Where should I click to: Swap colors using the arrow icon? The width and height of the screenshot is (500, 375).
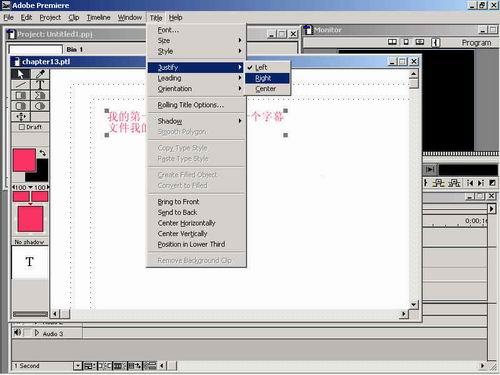43,153
